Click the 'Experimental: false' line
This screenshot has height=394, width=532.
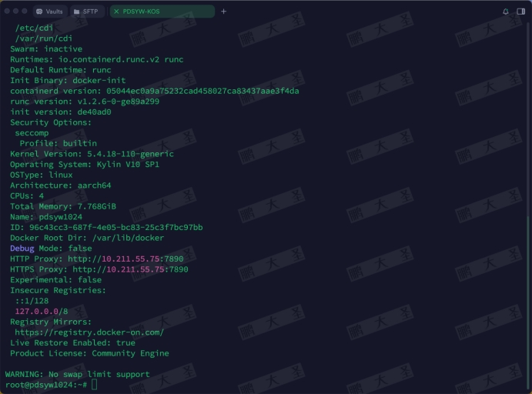(56, 280)
